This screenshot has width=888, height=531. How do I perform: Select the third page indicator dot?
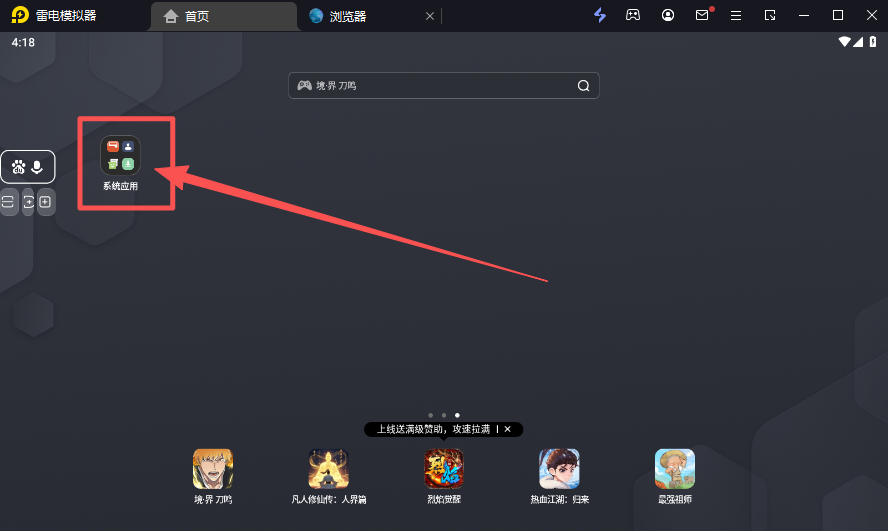[x=458, y=416]
